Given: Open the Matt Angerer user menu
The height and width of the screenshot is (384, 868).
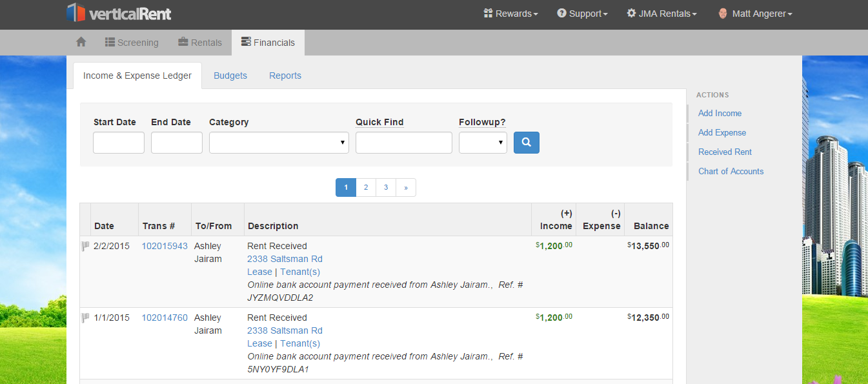Looking at the screenshot, I should pyautogui.click(x=755, y=14).
